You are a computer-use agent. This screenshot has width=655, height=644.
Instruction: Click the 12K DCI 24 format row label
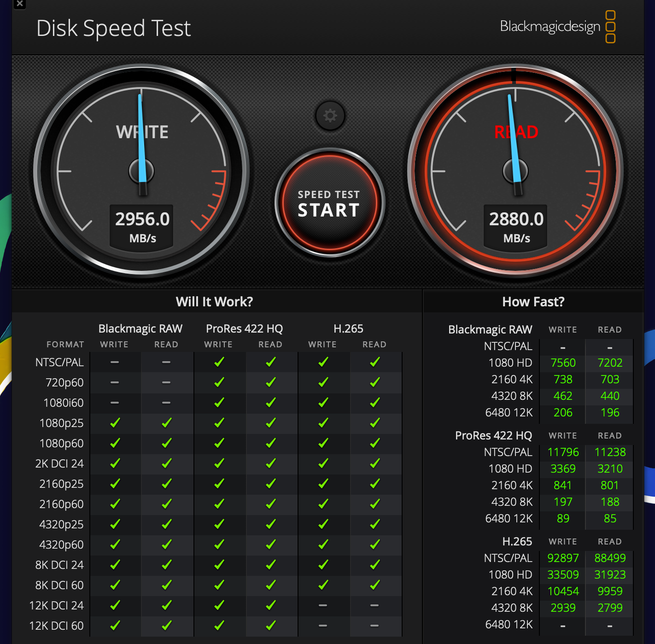coord(57,606)
